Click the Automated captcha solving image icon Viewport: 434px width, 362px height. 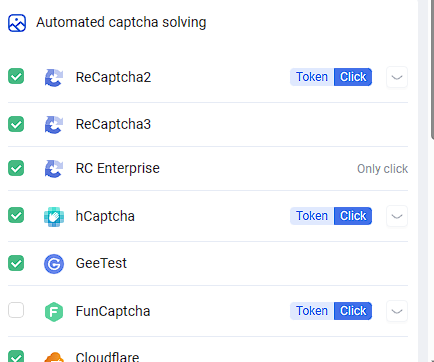click(17, 23)
